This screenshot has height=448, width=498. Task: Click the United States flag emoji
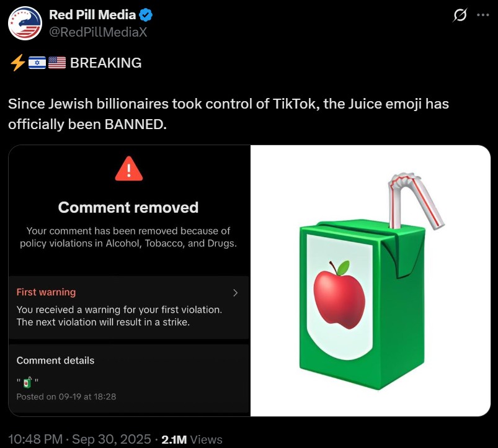click(56, 63)
